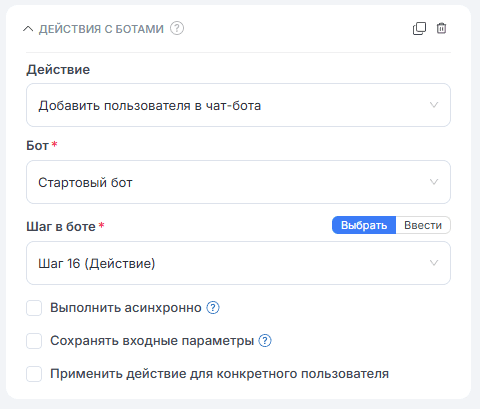The image size is (480, 409).
Task: Open help icon next to Действия с ботами
Action: [x=177, y=28]
